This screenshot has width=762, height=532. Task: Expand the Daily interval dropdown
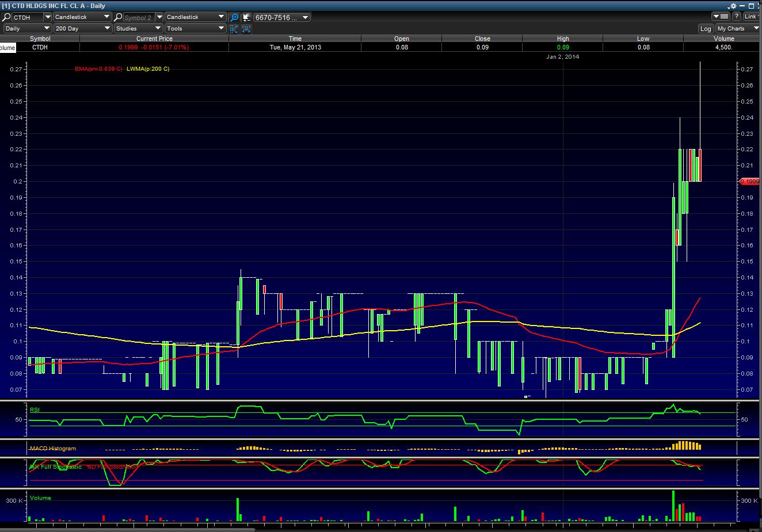[27, 28]
